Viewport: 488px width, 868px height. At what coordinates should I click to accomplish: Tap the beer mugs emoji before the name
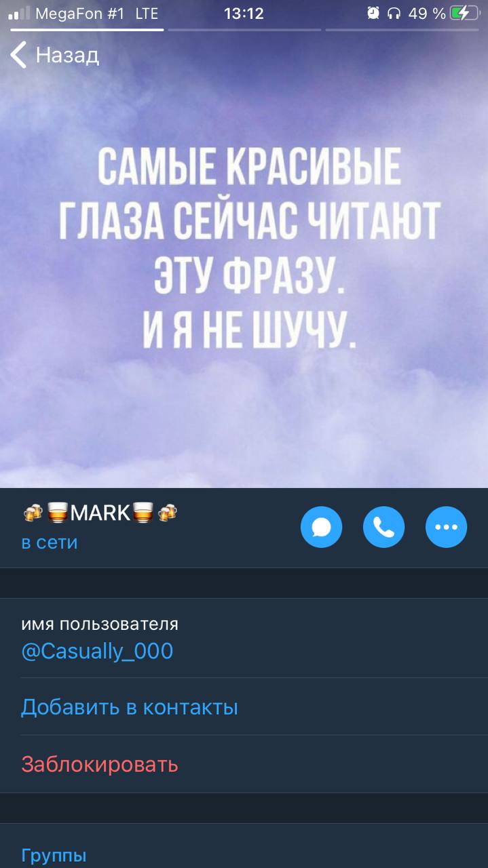click(x=33, y=513)
